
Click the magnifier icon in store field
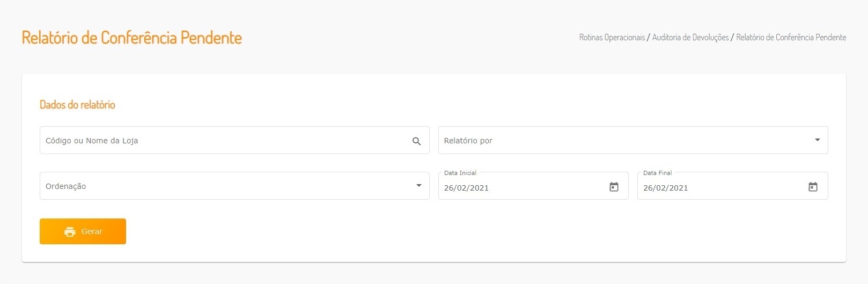tap(417, 141)
